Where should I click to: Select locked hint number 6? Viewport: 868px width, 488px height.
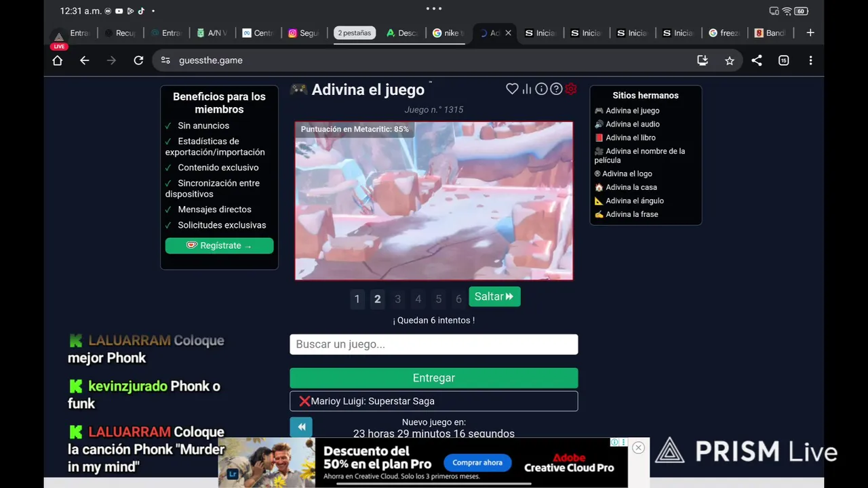pos(459,299)
